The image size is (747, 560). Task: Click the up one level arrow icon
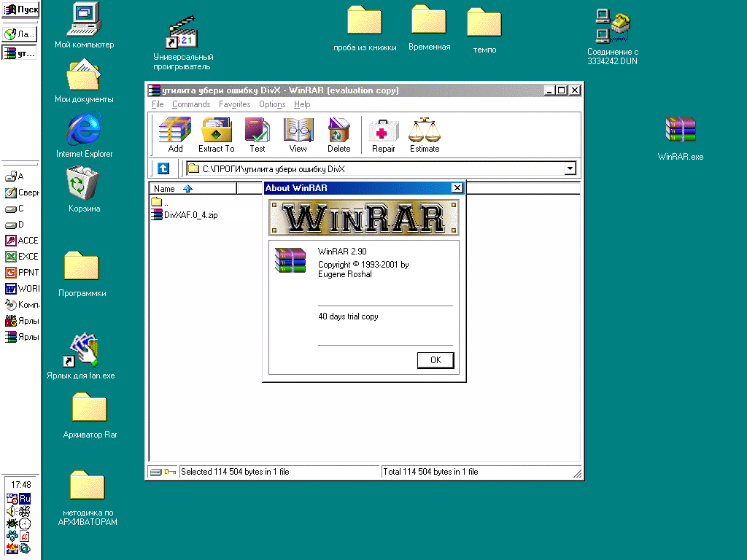(163, 168)
